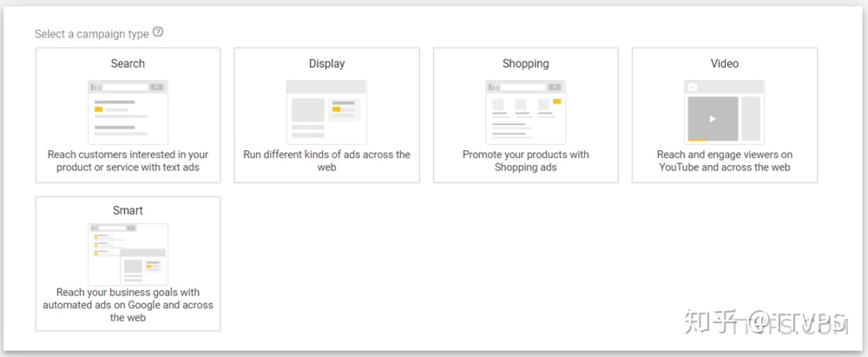Select the Display campaign illustration
868x357 pixels.
coord(326,112)
